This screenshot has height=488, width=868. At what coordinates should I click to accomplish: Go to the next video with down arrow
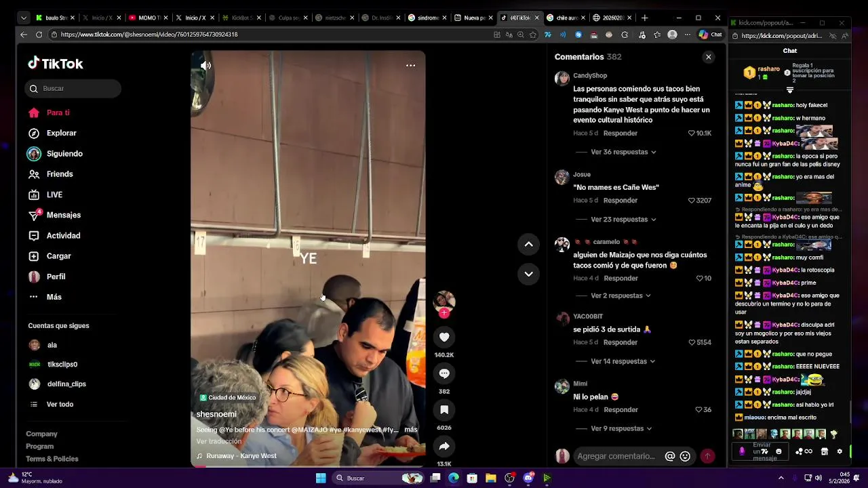point(529,274)
